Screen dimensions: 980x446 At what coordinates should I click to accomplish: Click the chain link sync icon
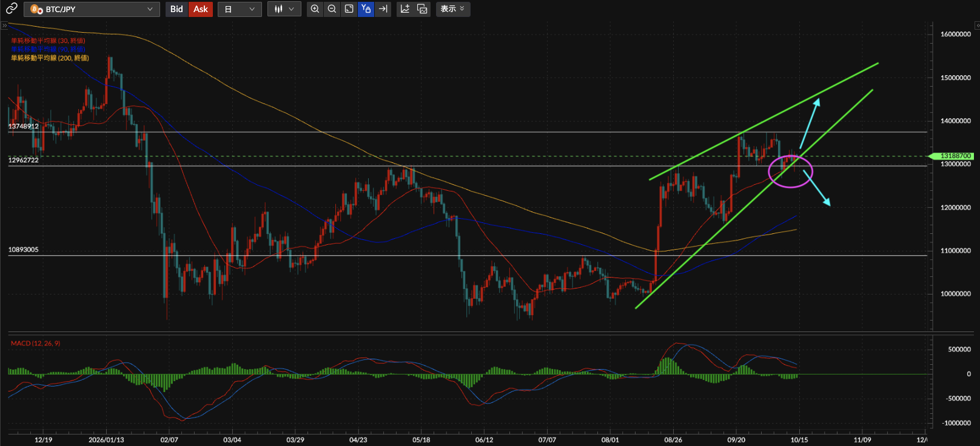click(x=12, y=8)
